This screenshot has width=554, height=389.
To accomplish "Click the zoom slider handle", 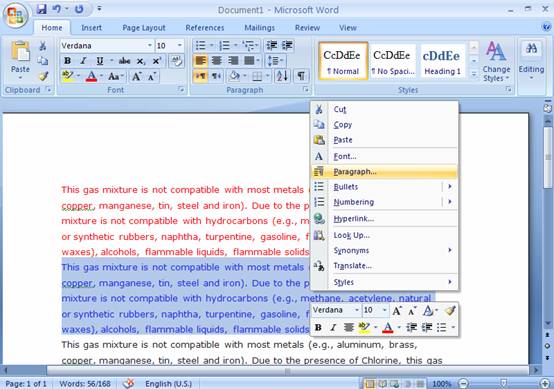I will click(504, 383).
